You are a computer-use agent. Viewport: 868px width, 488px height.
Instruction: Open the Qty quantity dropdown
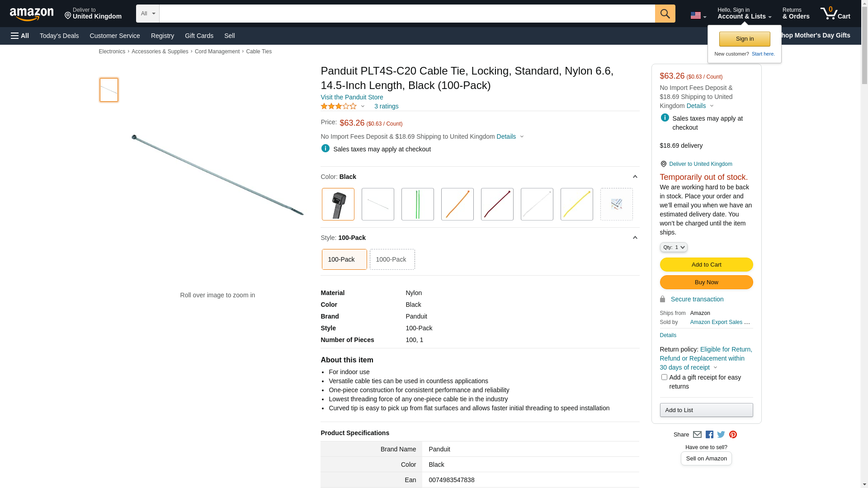click(x=673, y=247)
